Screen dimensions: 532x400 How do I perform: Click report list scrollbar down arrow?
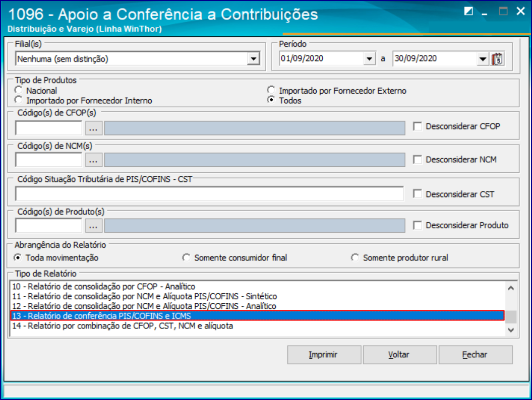[x=511, y=330]
